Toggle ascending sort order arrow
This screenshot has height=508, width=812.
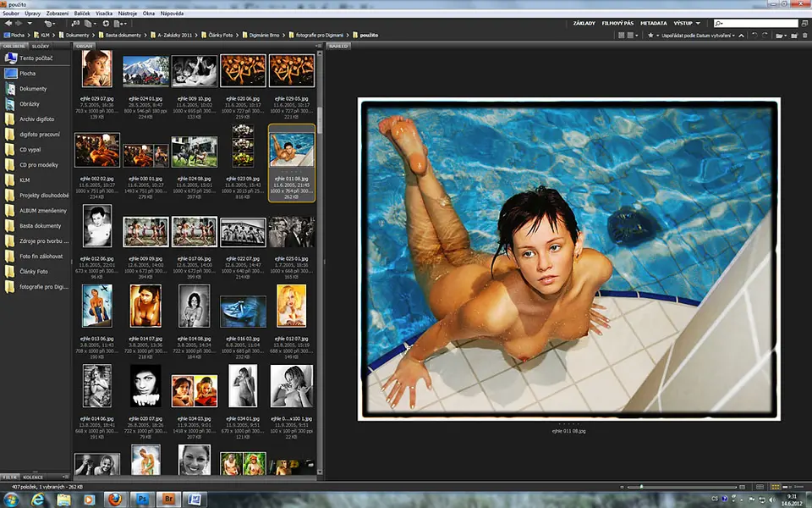(x=742, y=36)
